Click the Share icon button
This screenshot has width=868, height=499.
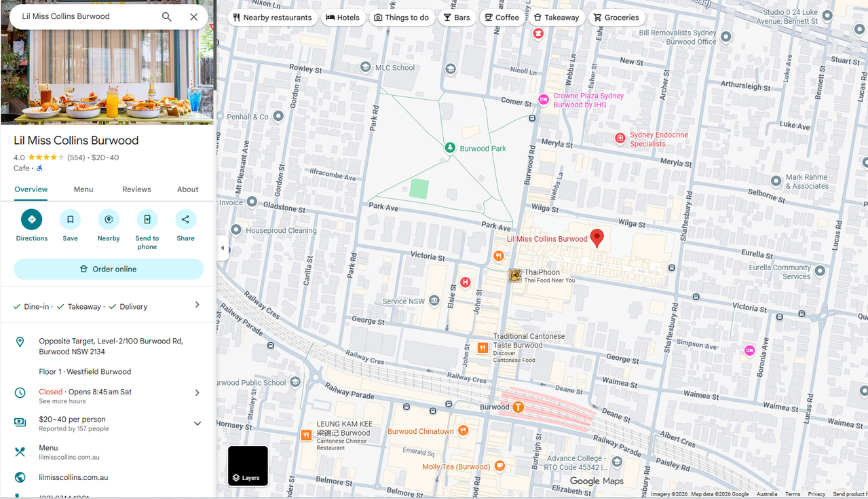185,219
